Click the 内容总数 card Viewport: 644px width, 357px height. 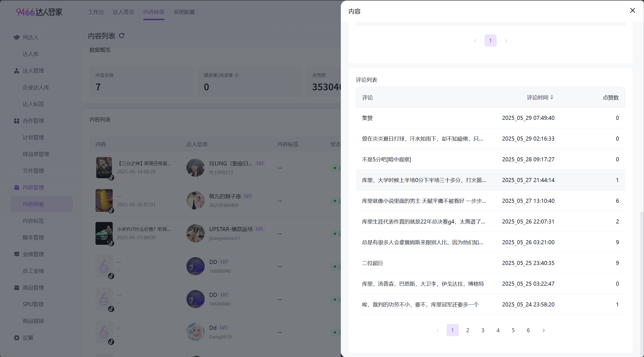coord(141,81)
